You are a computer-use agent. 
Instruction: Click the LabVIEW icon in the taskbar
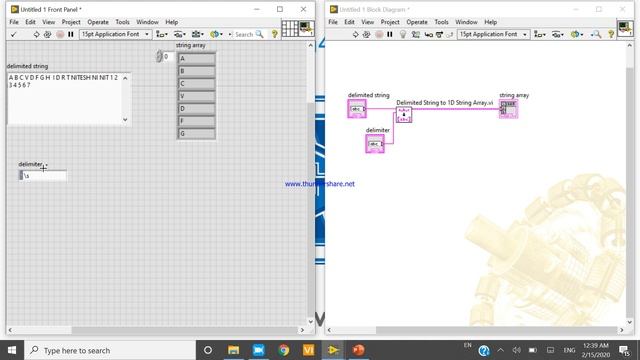[333, 350]
